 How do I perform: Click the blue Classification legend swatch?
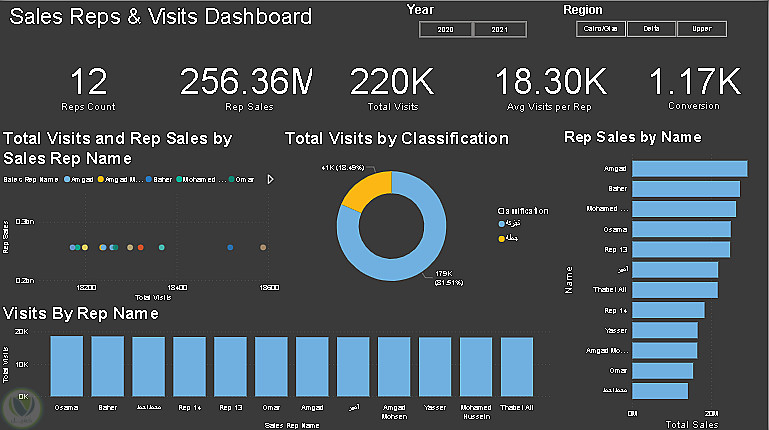[501, 226]
